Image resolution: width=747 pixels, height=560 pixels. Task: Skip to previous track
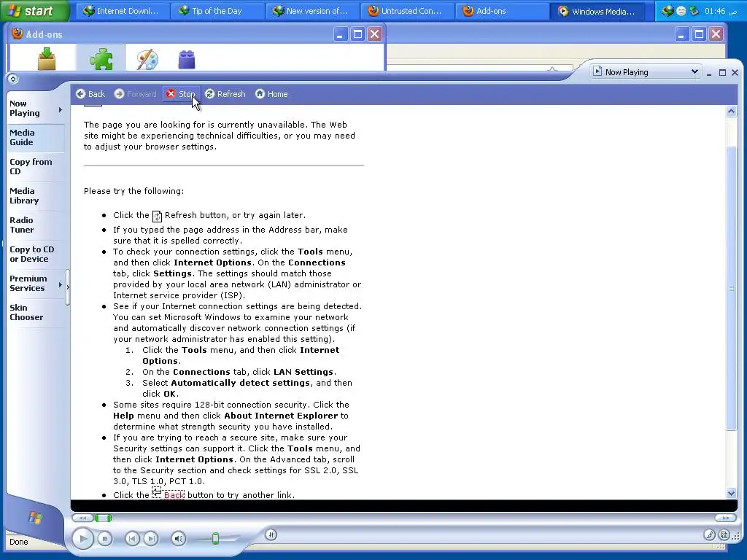pyautogui.click(x=132, y=539)
